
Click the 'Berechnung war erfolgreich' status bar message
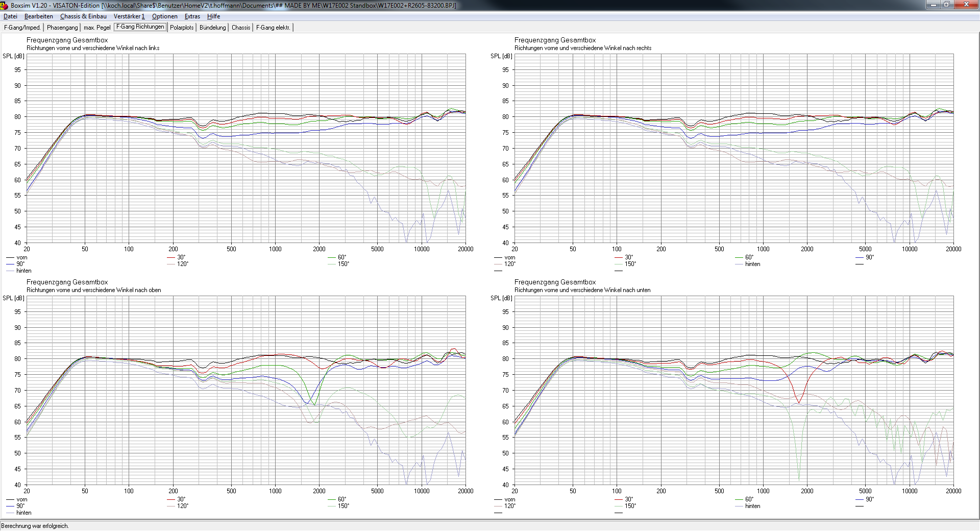(x=35, y=526)
